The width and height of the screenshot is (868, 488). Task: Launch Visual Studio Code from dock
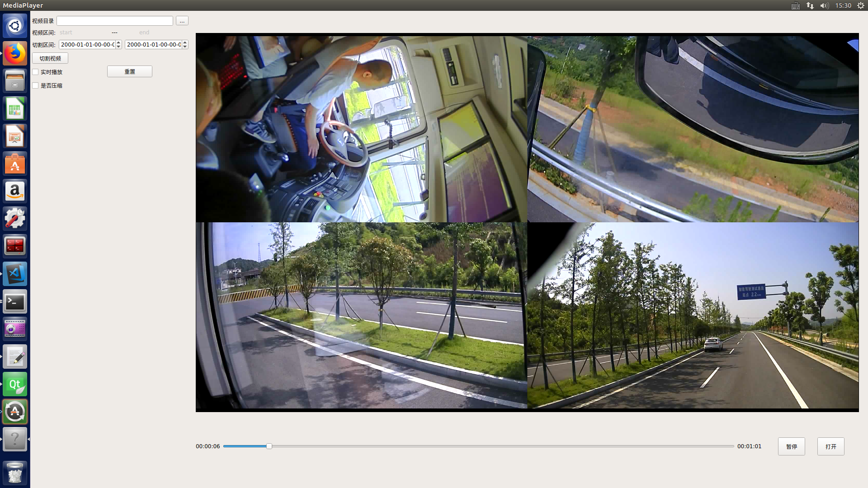pos(15,274)
